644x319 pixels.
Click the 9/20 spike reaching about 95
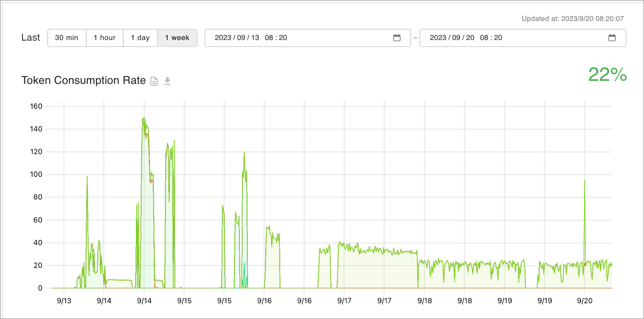(584, 180)
